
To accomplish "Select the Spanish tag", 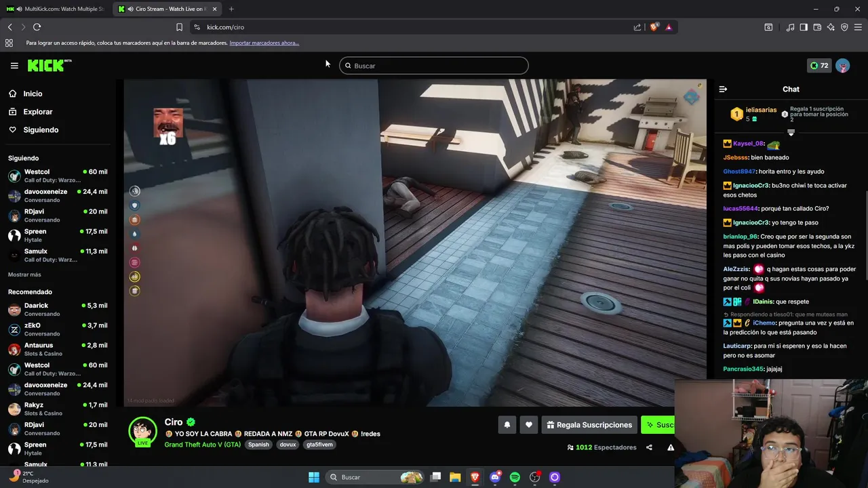I will pos(258,445).
